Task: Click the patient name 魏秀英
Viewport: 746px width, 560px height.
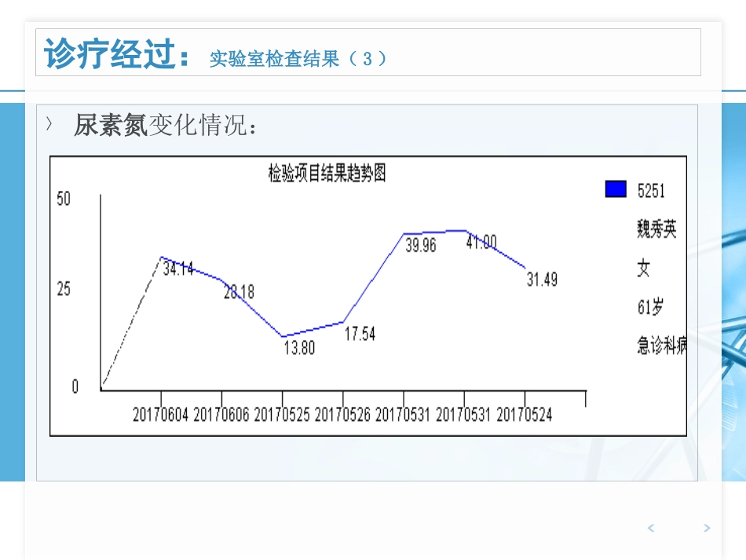Action: click(x=656, y=229)
